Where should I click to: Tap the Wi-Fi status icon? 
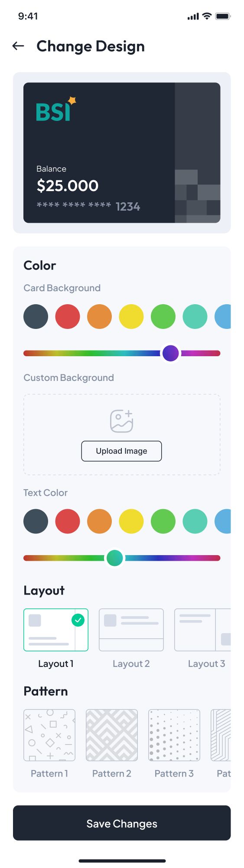click(207, 16)
